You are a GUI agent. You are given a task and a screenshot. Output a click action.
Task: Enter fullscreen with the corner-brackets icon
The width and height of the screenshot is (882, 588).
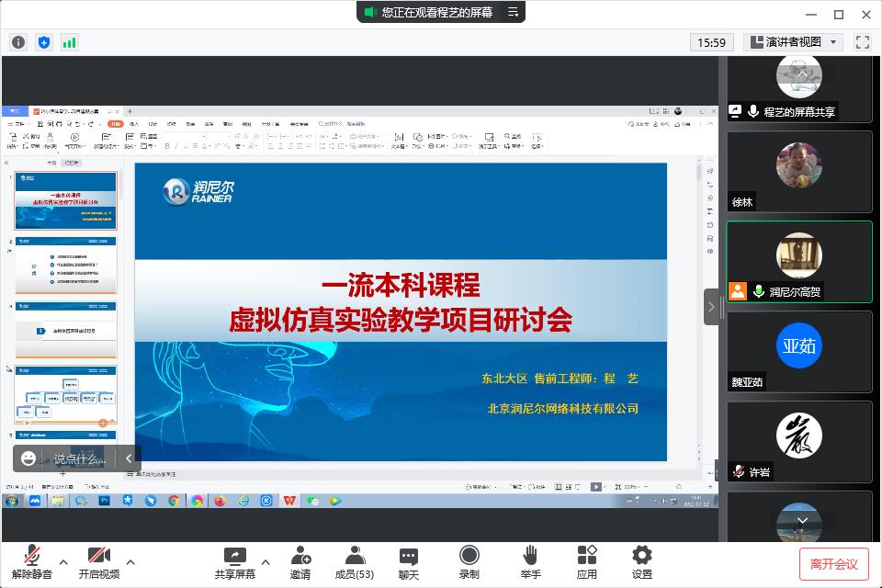pyautogui.click(x=863, y=42)
